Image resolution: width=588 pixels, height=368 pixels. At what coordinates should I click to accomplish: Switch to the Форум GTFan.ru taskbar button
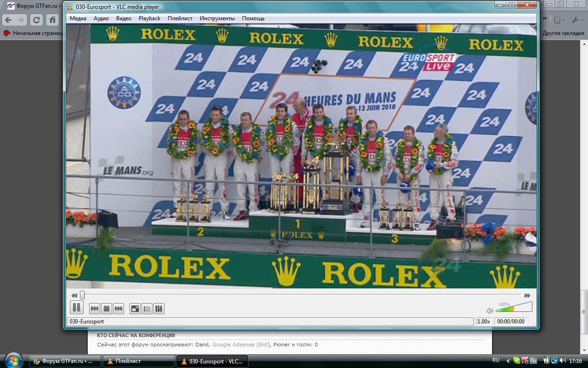(x=65, y=361)
